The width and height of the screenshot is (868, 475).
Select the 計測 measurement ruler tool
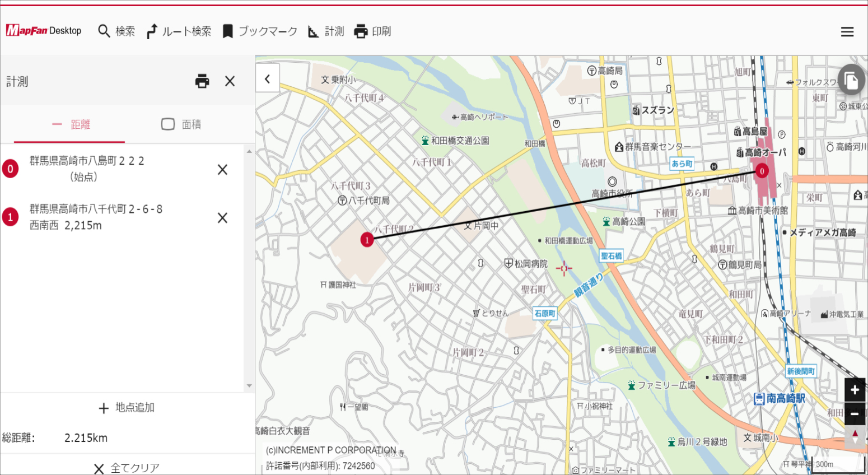pyautogui.click(x=325, y=31)
